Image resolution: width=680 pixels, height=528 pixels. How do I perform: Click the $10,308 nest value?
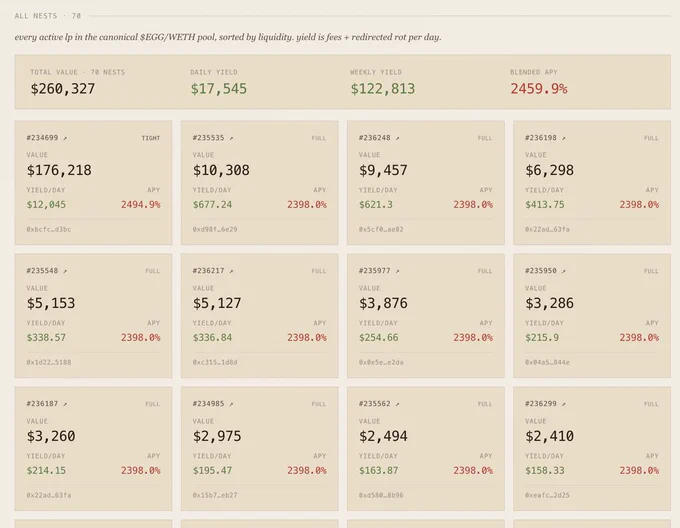[221, 170]
